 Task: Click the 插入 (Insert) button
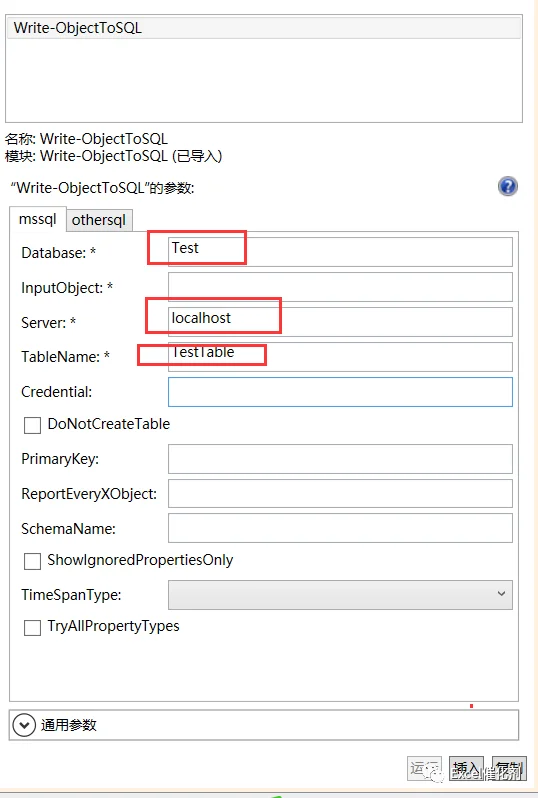click(466, 768)
